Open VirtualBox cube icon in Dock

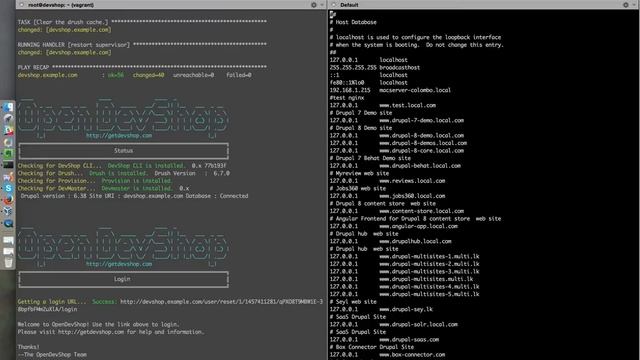pos(8,211)
